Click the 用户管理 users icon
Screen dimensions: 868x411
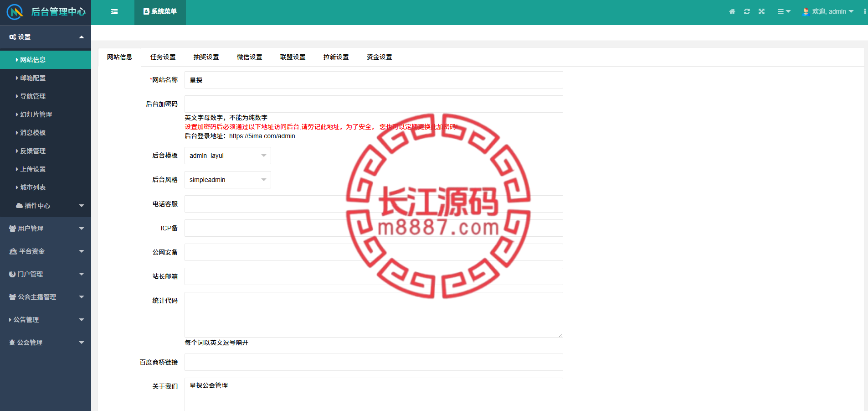[13, 229]
